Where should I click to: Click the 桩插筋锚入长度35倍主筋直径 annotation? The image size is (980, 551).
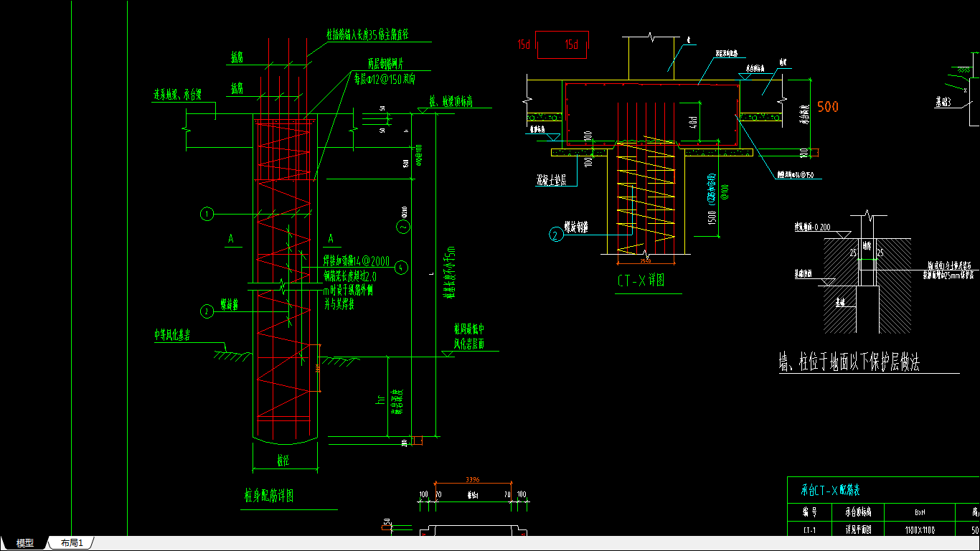click(x=367, y=35)
